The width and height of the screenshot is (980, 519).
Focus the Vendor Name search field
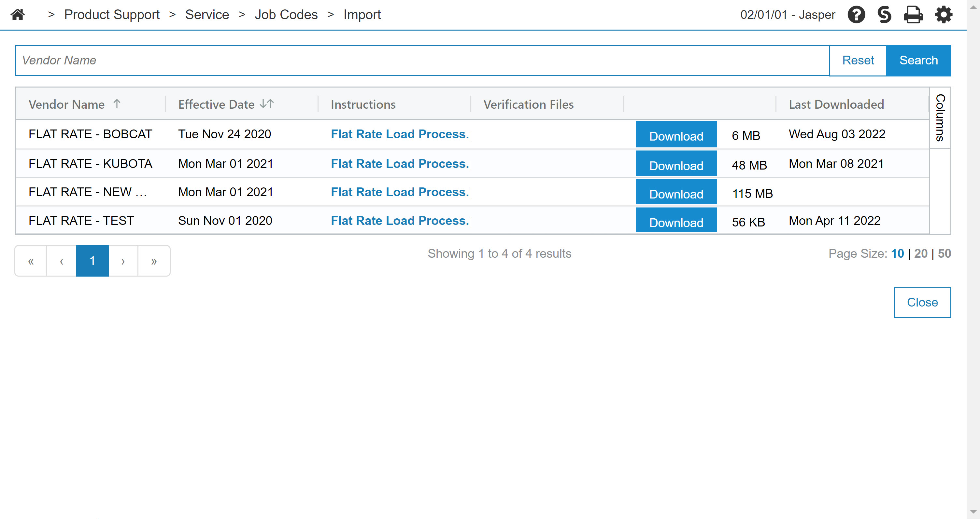pos(422,61)
